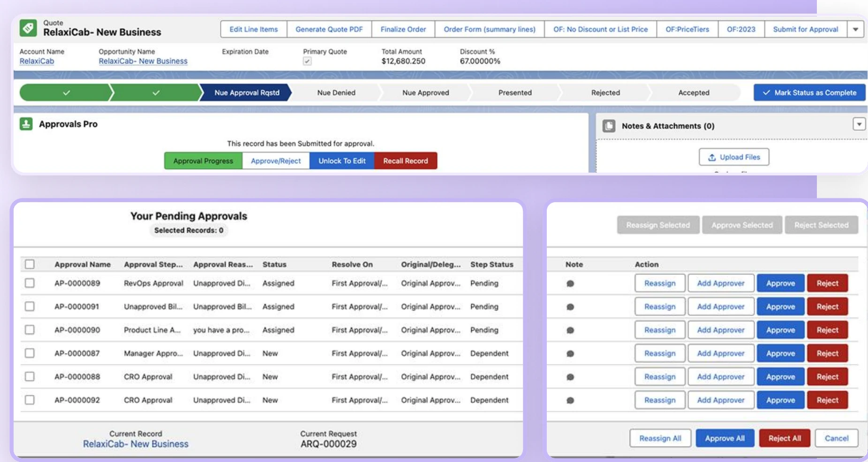The width and height of the screenshot is (868, 462).
Task: Click the Approve Selected button
Action: (x=742, y=225)
